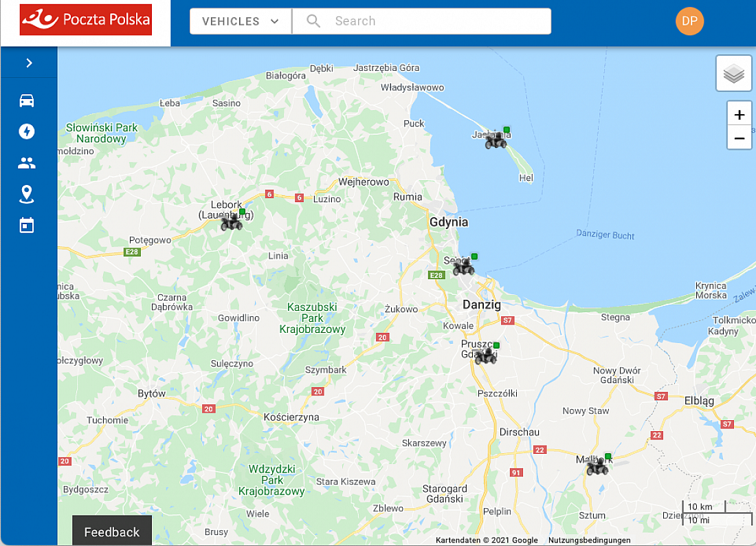Open the lightning bolt charging icon
This screenshot has height=546, width=756.
[27, 131]
